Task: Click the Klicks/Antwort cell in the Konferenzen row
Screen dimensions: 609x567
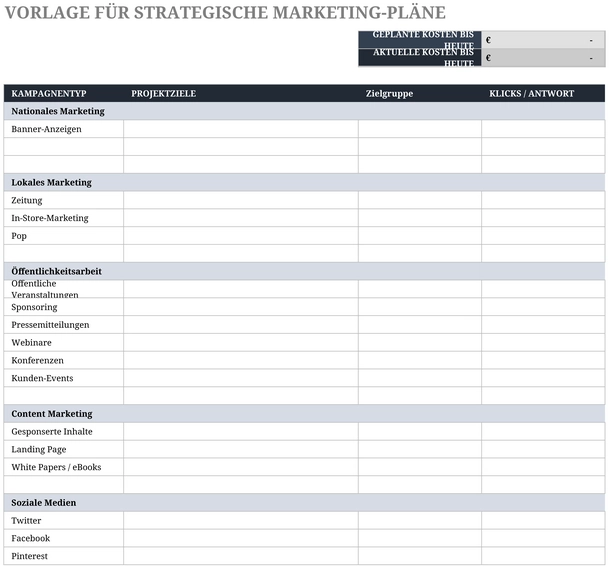Action: (x=543, y=360)
